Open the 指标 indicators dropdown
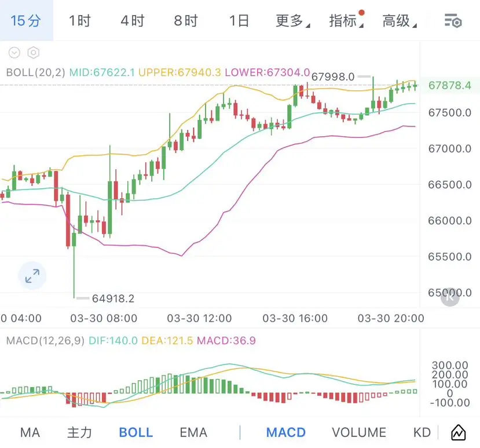Viewport: 480px width, 448px height. (345, 21)
